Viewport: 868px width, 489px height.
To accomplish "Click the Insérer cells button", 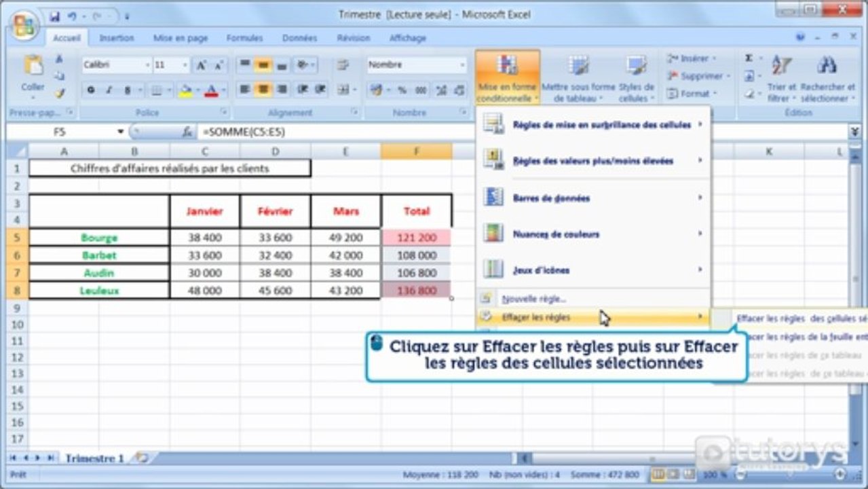I will coord(691,59).
